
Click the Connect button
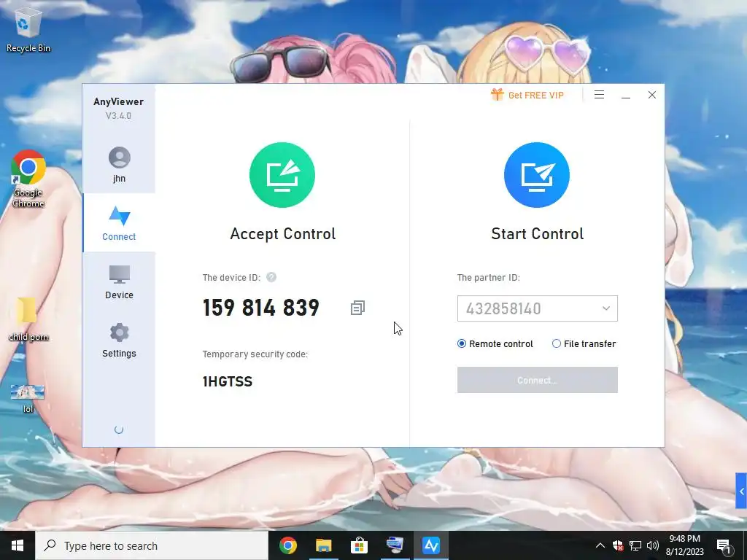point(538,380)
